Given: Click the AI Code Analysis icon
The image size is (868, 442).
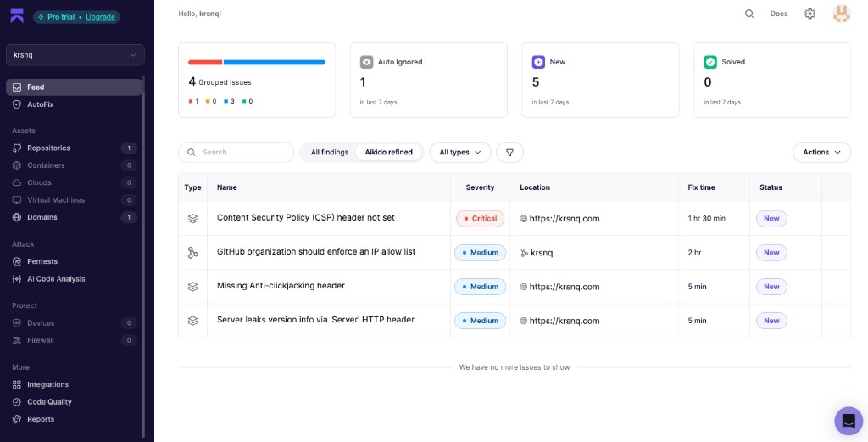Looking at the screenshot, I should pos(17,278).
